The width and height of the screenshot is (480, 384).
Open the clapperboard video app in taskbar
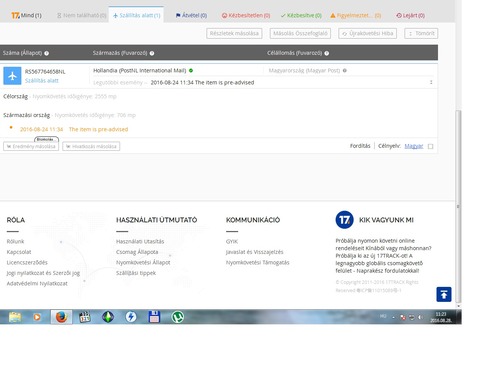[85, 317]
